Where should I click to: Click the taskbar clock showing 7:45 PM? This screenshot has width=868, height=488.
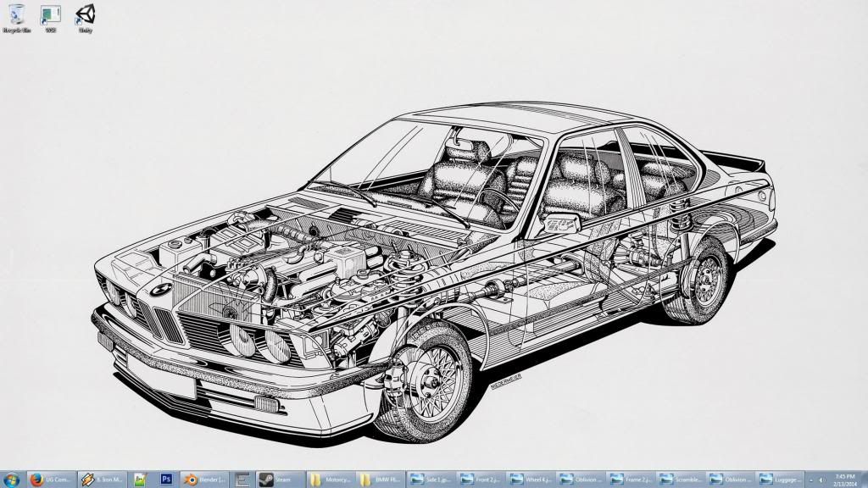click(845, 480)
